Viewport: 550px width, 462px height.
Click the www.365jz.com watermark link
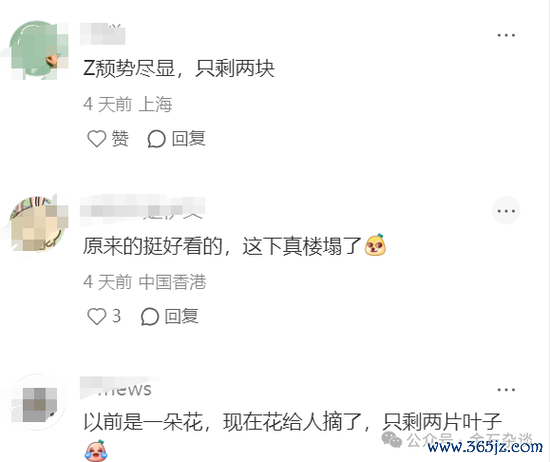[485, 447]
